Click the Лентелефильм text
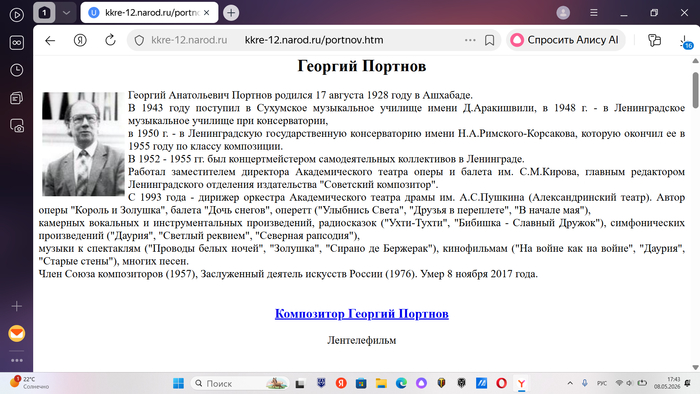This screenshot has height=394, width=700. pos(362,340)
